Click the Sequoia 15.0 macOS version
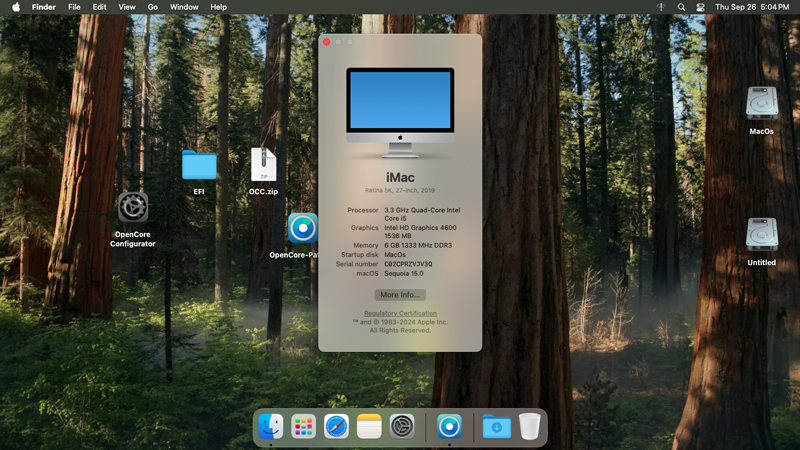Screen dimensions: 800x450 pos(404,273)
